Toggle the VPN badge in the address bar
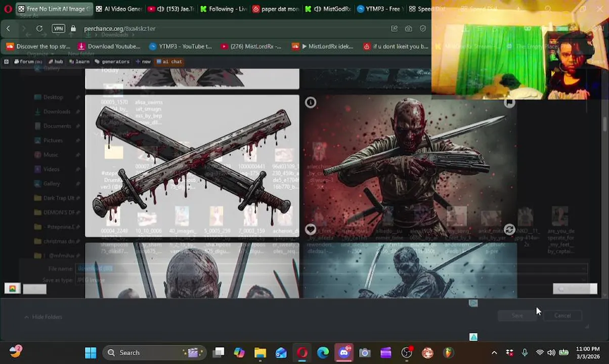609x364 pixels. pyautogui.click(x=59, y=29)
